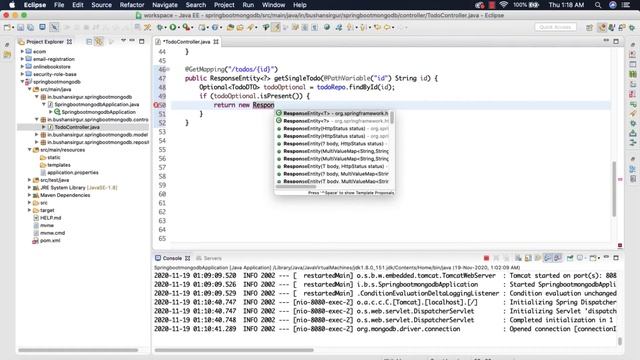
Task: Select first ResponseEntity<T> autocomplete proposal
Action: pos(333,113)
